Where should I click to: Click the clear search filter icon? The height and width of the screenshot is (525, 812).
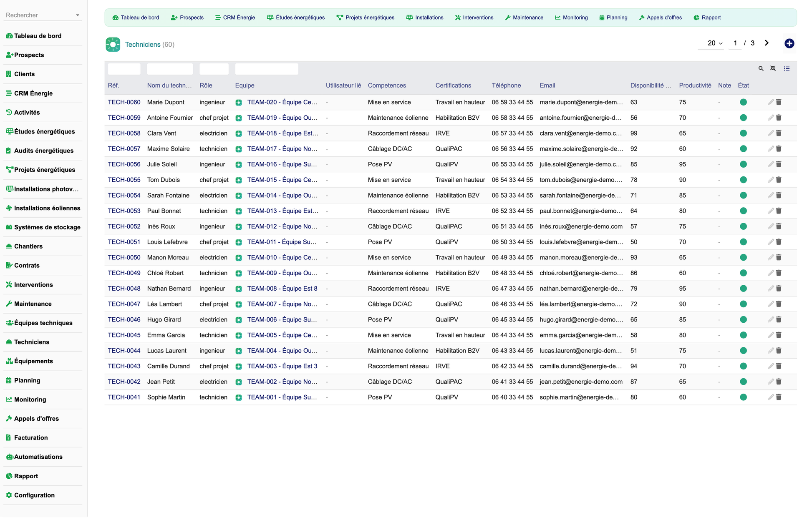pyautogui.click(x=773, y=68)
